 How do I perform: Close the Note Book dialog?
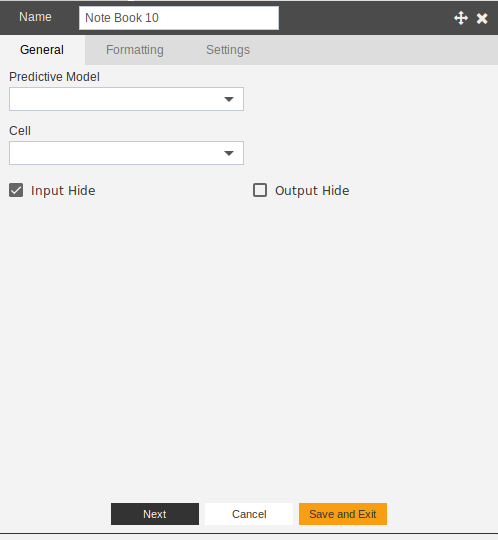[482, 18]
